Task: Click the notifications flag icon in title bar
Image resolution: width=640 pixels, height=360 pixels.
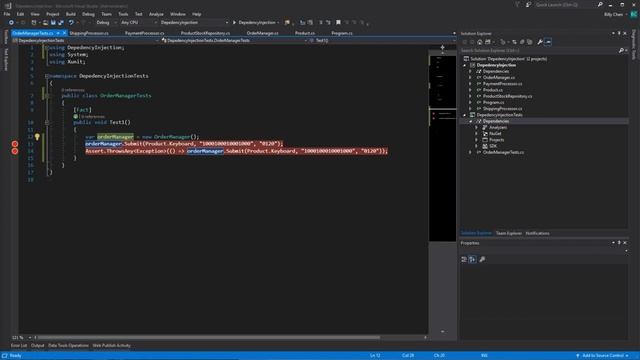Action: pos(517,4)
